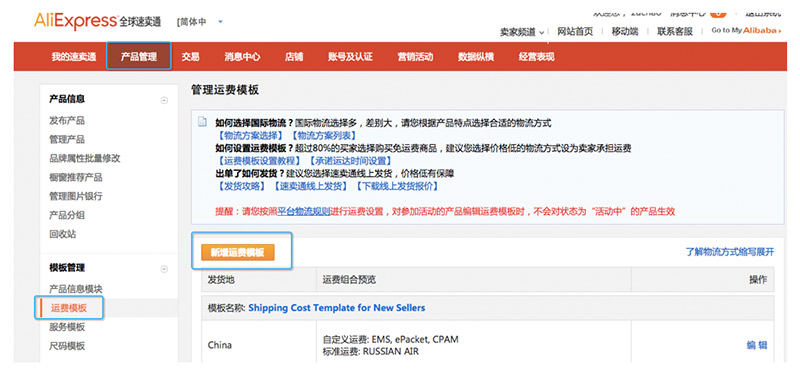Open 账号及认证 tab
This screenshot has width=800, height=376.
coord(350,57)
